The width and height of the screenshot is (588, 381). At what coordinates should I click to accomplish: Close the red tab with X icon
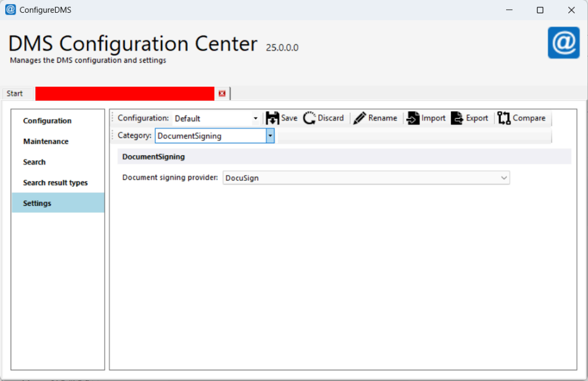[222, 93]
